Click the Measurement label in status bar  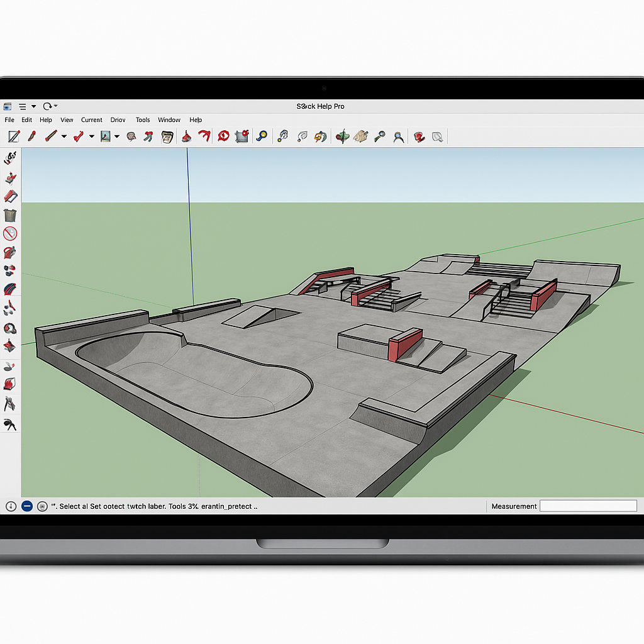(x=514, y=506)
